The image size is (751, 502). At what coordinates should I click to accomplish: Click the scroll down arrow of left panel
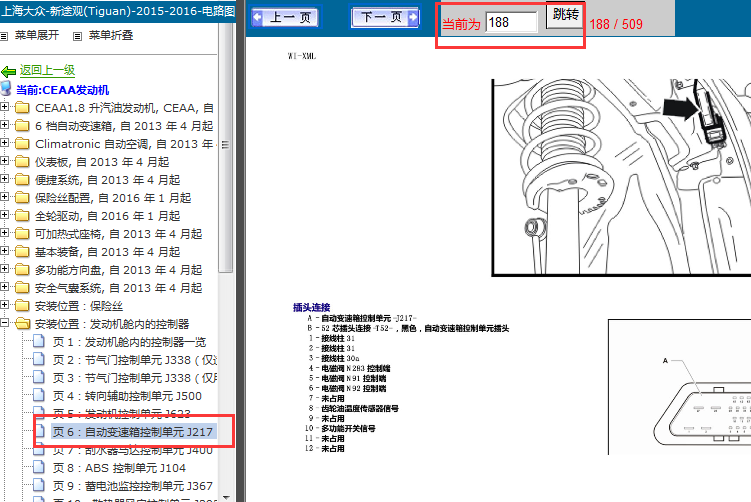click(x=226, y=497)
